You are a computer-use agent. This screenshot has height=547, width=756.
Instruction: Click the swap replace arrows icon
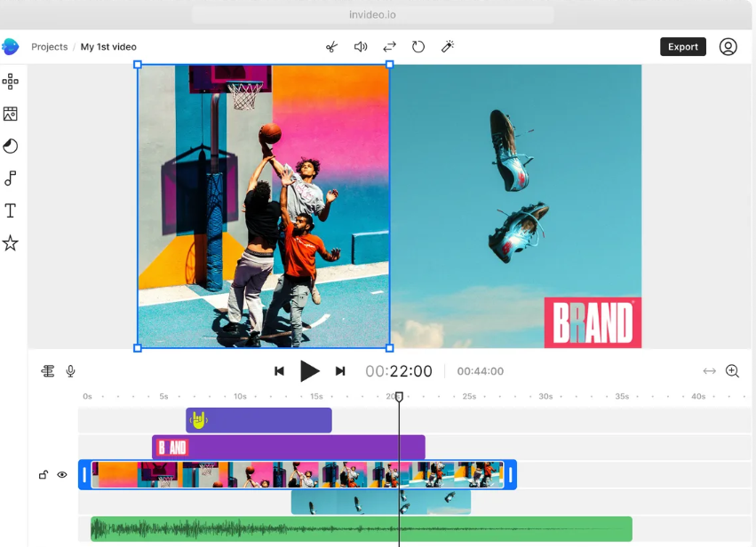(390, 47)
